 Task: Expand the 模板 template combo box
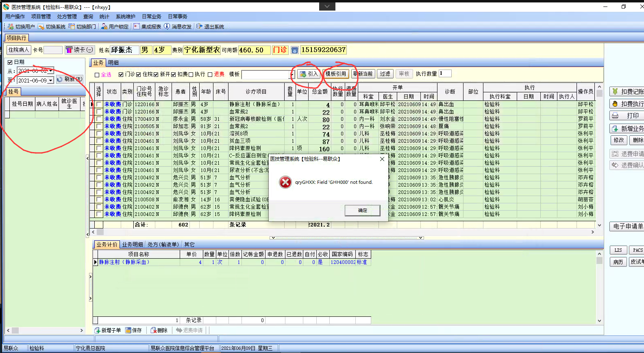(x=292, y=74)
